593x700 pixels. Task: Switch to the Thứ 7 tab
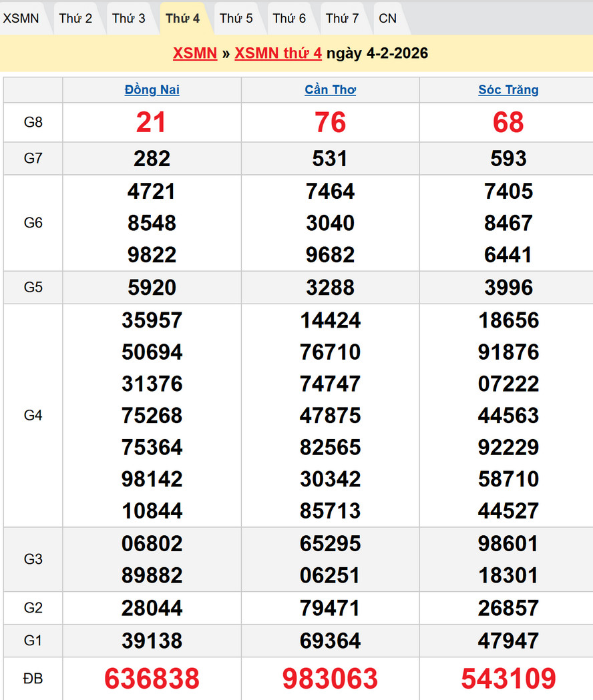[x=343, y=18]
